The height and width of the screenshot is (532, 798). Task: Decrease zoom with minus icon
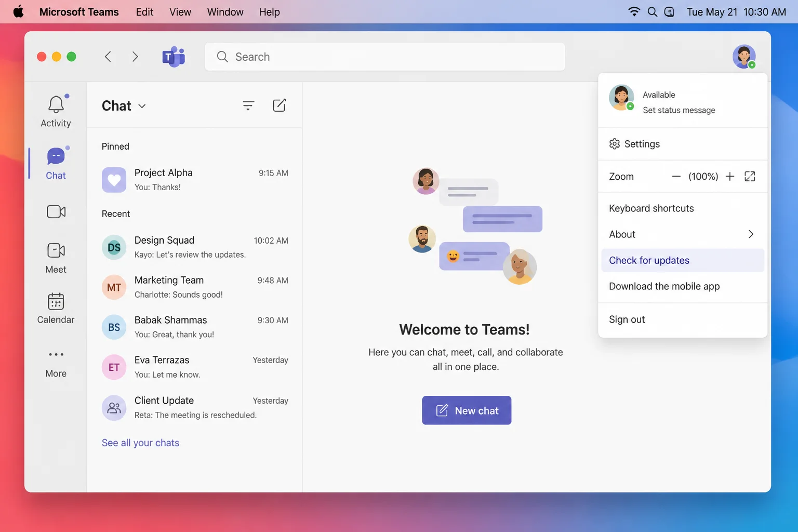[x=676, y=177]
